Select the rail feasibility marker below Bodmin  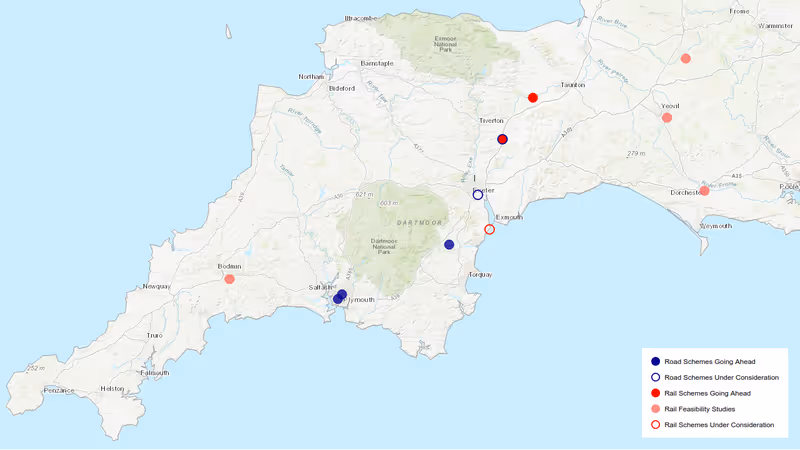(x=230, y=279)
